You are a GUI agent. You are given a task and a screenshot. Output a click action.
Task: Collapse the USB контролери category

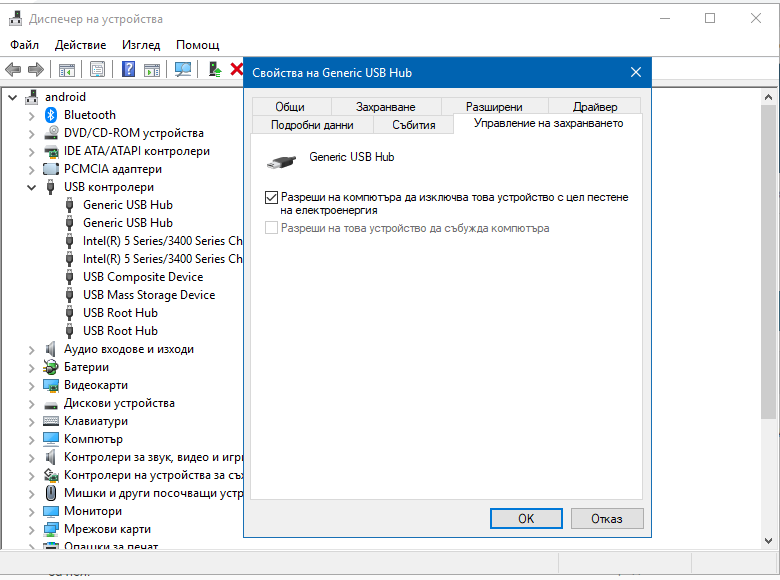[32, 188]
